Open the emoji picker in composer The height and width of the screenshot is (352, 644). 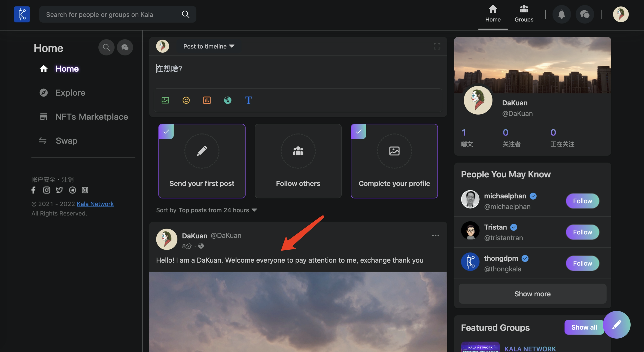186,100
